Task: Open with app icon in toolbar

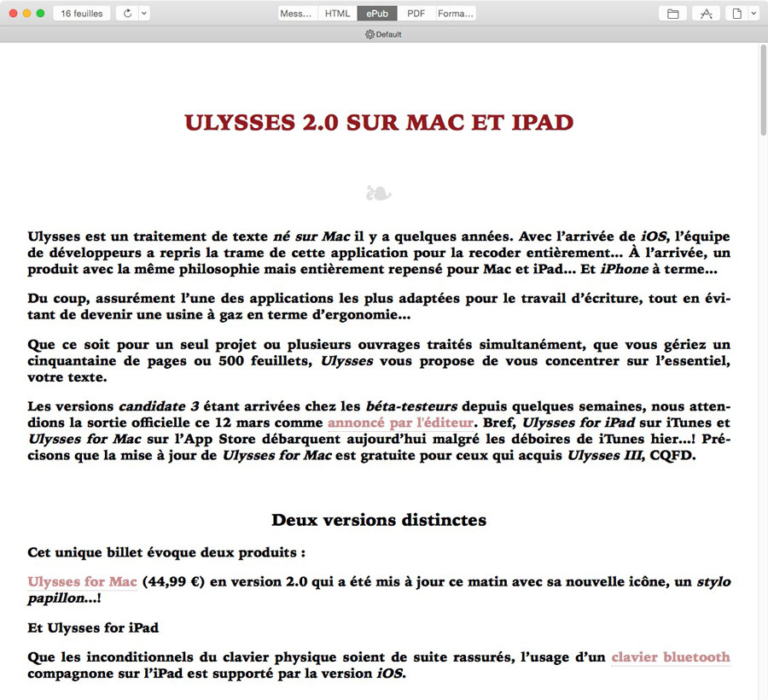Action: click(x=706, y=13)
